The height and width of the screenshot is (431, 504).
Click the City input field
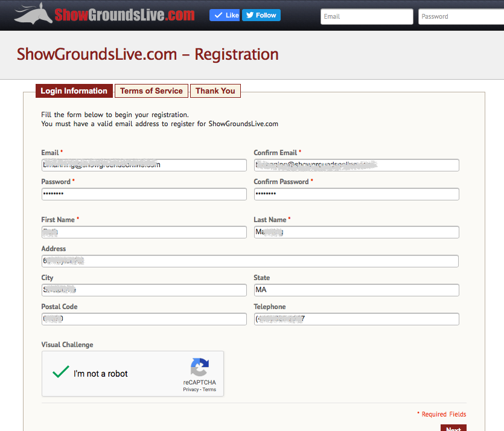pyautogui.click(x=144, y=290)
